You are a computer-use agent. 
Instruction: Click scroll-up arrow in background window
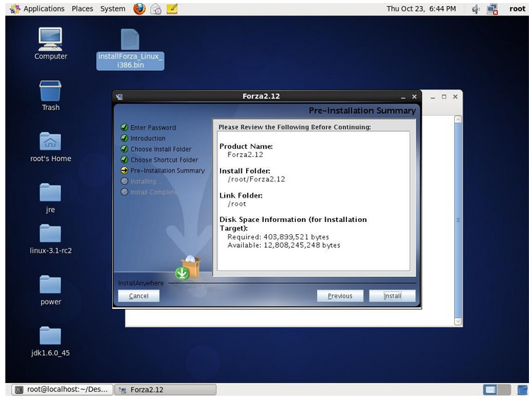(458, 119)
